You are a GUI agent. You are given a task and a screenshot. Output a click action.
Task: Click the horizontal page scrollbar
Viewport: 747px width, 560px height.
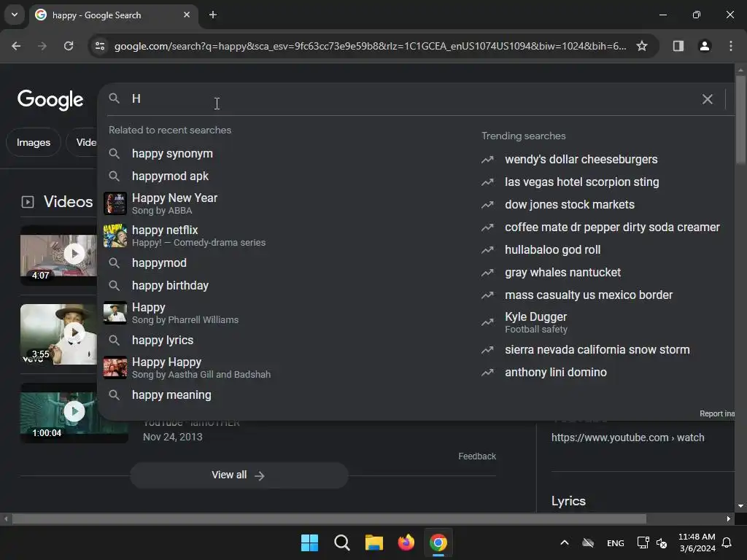pos(329,518)
